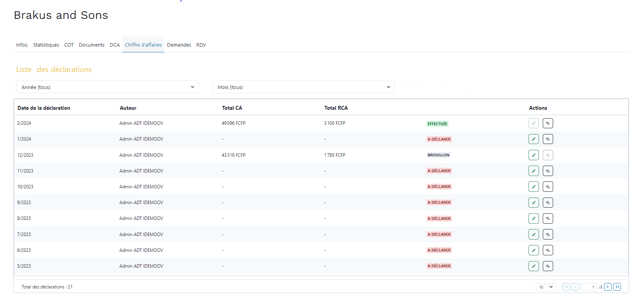Go to the next page of declarations
The height and width of the screenshot is (305, 644).
[608, 287]
